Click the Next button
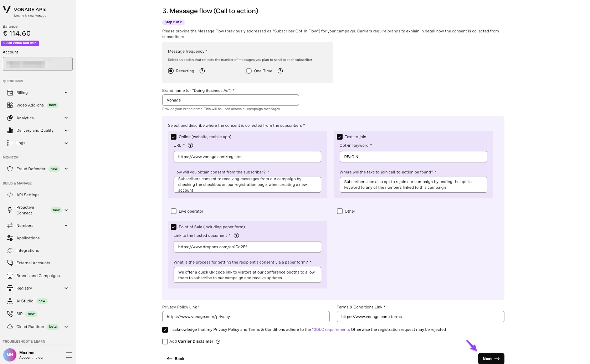Image resolution: width=590 pixels, height=364 pixels. 491,359
